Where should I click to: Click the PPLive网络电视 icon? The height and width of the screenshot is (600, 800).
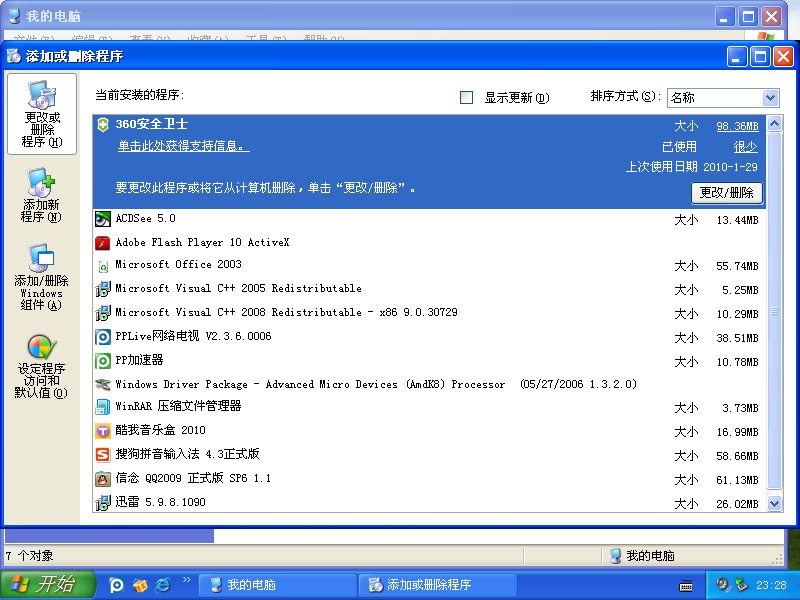pyautogui.click(x=103, y=337)
